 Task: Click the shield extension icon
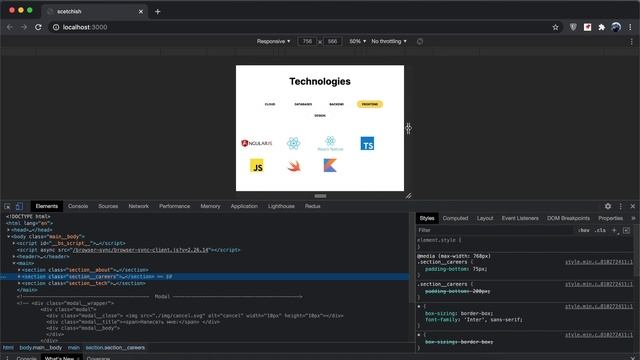(573, 27)
